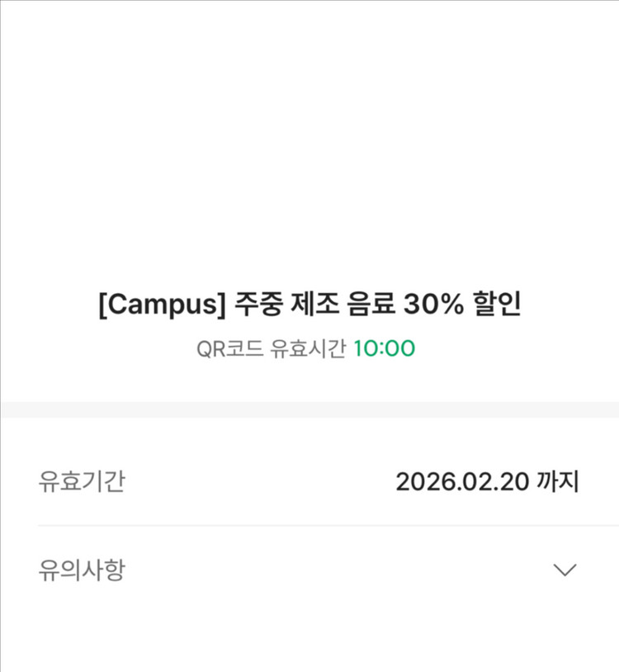This screenshot has height=672, width=619.
Task: Click the thin separator line under 유효기간 row
Action: pos(328,525)
